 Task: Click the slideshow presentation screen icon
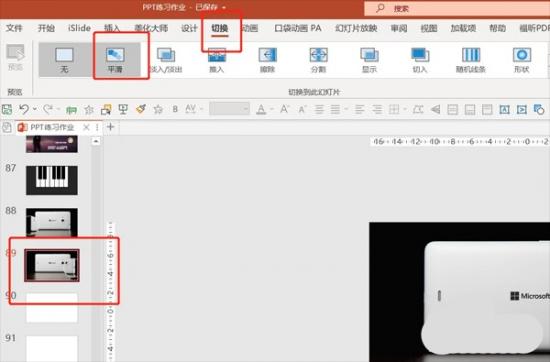123,109
